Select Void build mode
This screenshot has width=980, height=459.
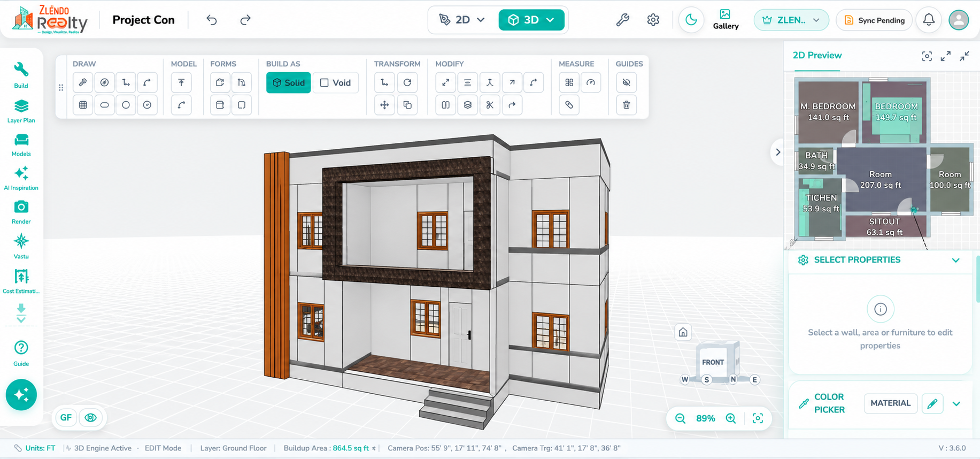click(335, 82)
